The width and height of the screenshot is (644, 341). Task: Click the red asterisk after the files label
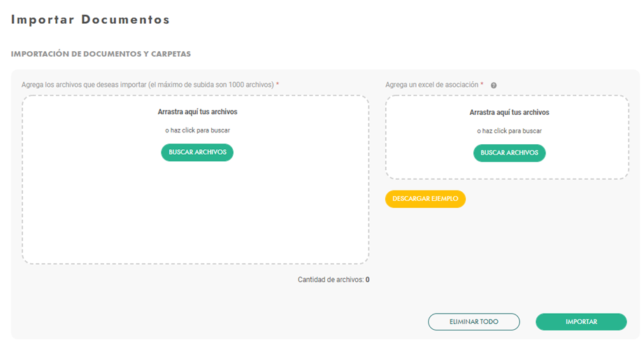point(278,84)
